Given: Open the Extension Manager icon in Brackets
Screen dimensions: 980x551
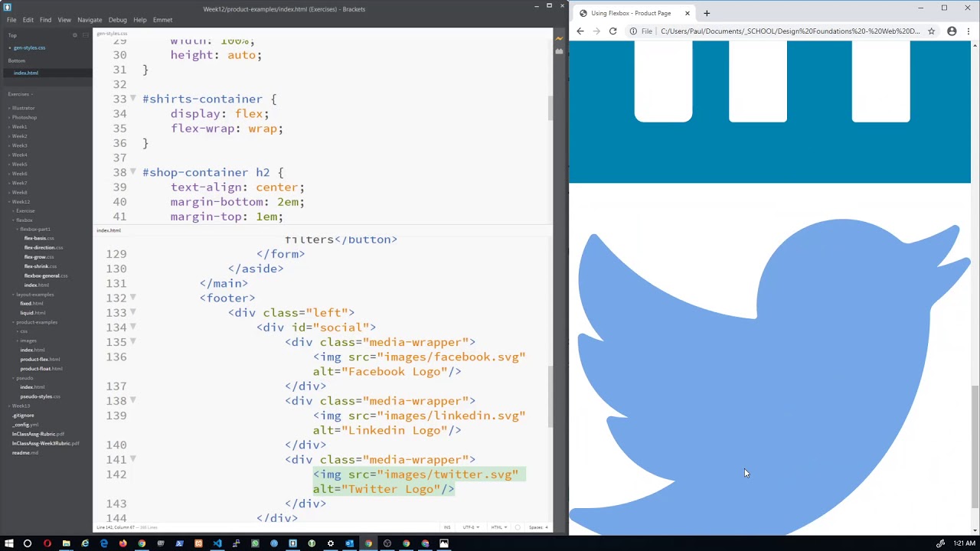Looking at the screenshot, I should click(559, 51).
